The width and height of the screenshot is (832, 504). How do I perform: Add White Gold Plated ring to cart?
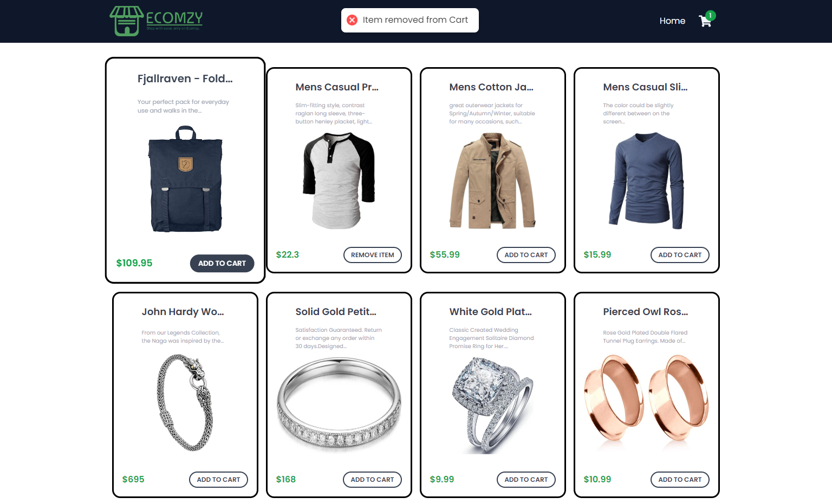pyautogui.click(x=526, y=480)
